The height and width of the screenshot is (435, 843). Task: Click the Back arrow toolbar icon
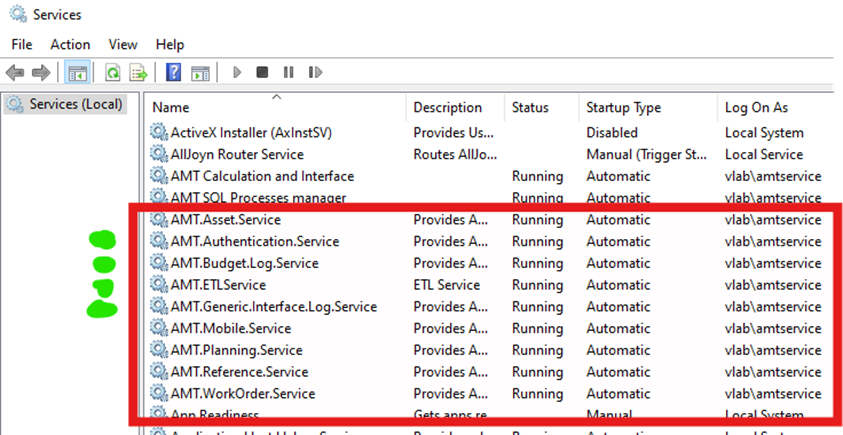click(x=15, y=72)
